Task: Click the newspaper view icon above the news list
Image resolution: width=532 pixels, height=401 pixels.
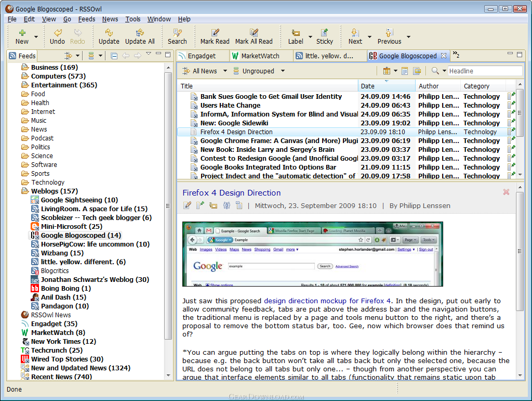Action: coord(404,71)
